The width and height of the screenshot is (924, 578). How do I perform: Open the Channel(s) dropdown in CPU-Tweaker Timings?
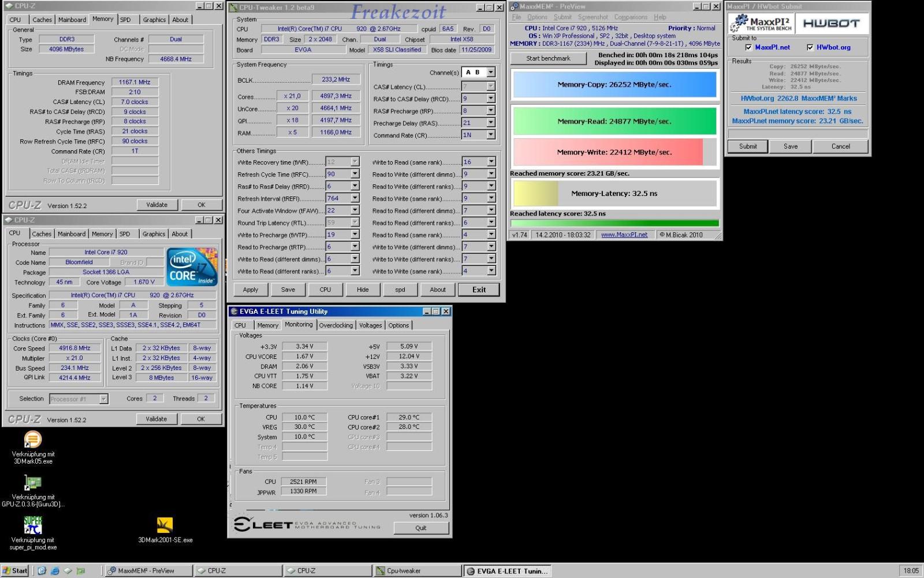(491, 72)
